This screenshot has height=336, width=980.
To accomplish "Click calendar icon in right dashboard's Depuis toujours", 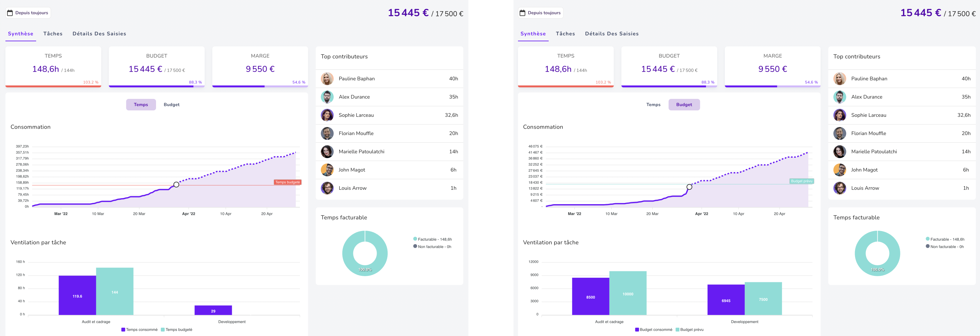I will [523, 13].
